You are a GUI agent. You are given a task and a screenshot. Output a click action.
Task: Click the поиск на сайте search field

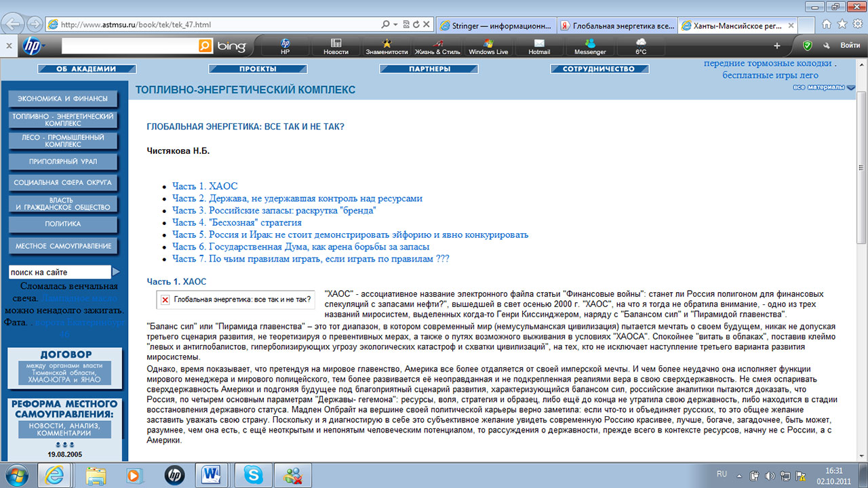(x=59, y=272)
